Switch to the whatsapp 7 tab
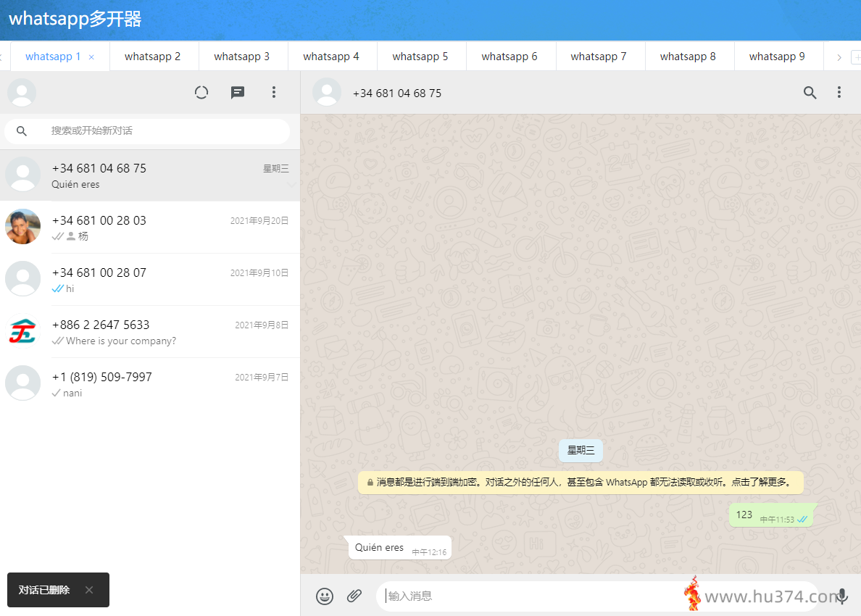Image resolution: width=861 pixels, height=616 pixels. point(599,57)
